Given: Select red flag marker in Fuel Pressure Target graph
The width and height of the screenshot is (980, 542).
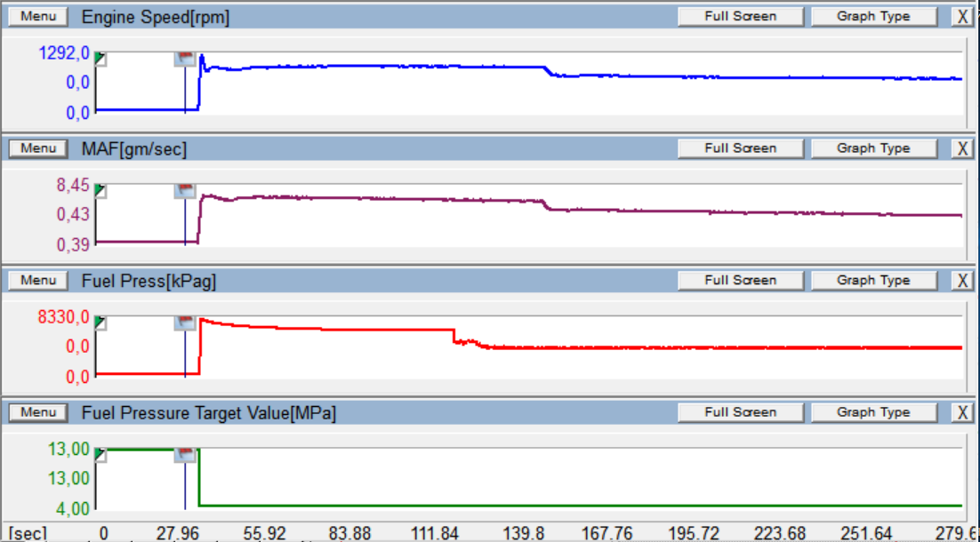Looking at the screenshot, I should pos(185,455).
